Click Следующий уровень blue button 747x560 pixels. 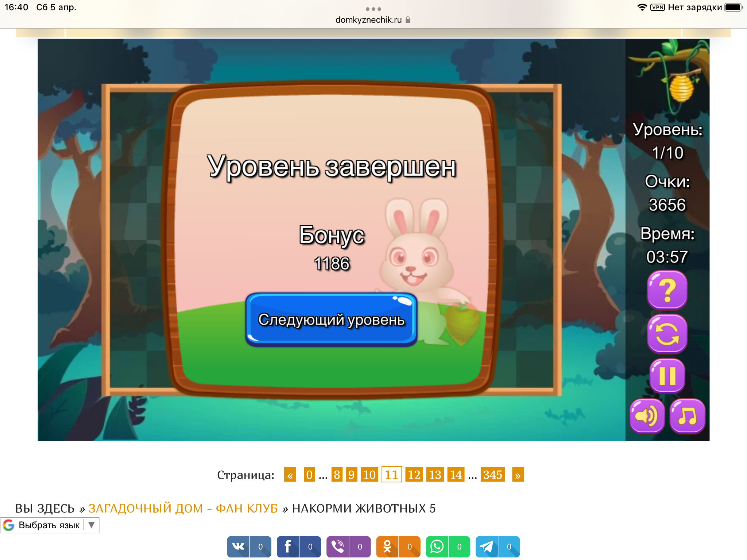pyautogui.click(x=331, y=319)
